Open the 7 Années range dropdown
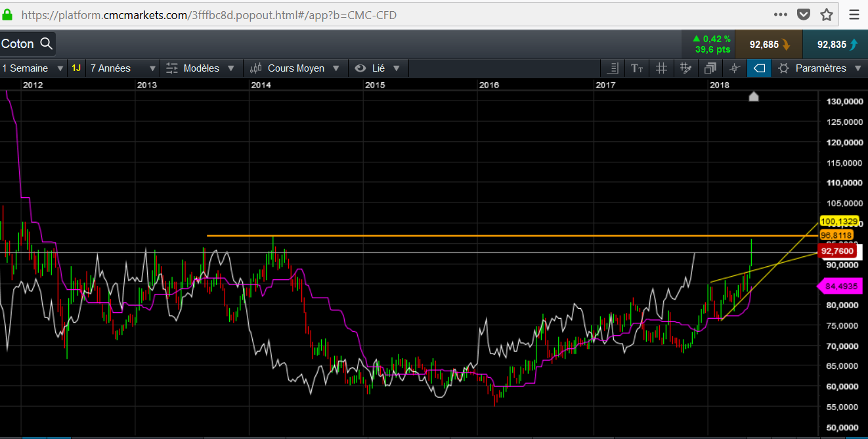868x439 pixels. click(x=123, y=68)
